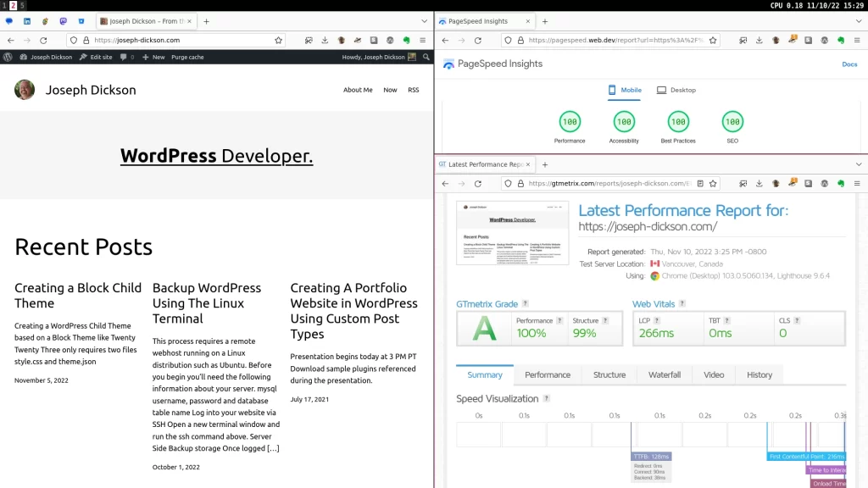Click the GTmetrix report page thumbnail

pos(512,233)
